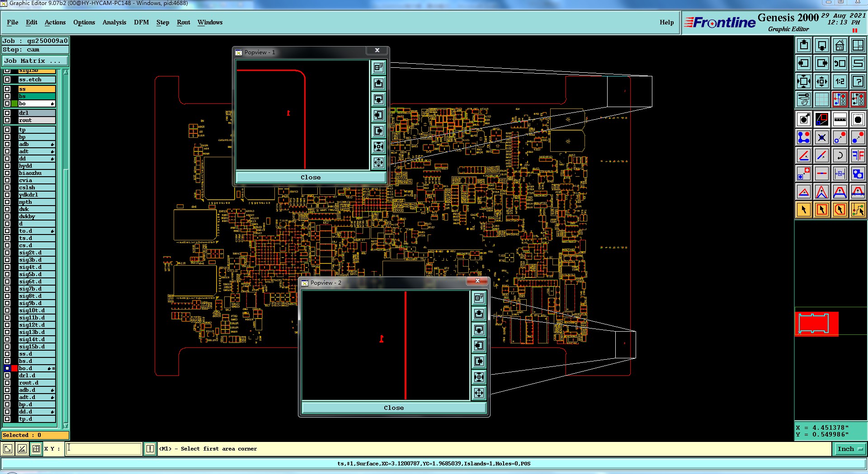Open the question mark help icon

click(858, 81)
